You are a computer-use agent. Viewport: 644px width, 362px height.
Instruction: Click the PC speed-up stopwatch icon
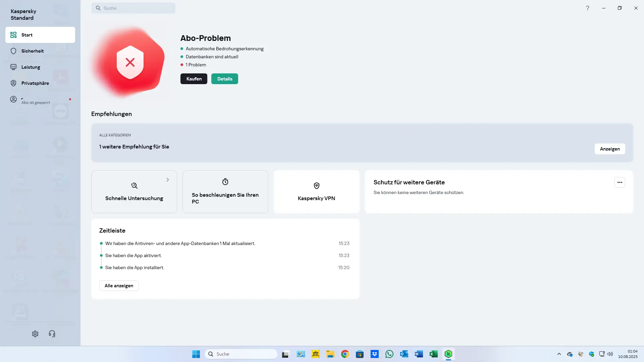click(225, 182)
